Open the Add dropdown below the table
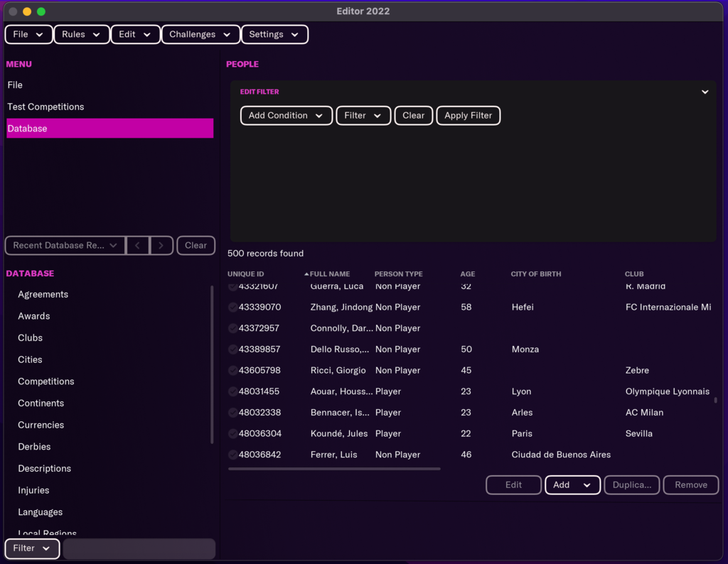728x564 pixels. [x=572, y=484]
